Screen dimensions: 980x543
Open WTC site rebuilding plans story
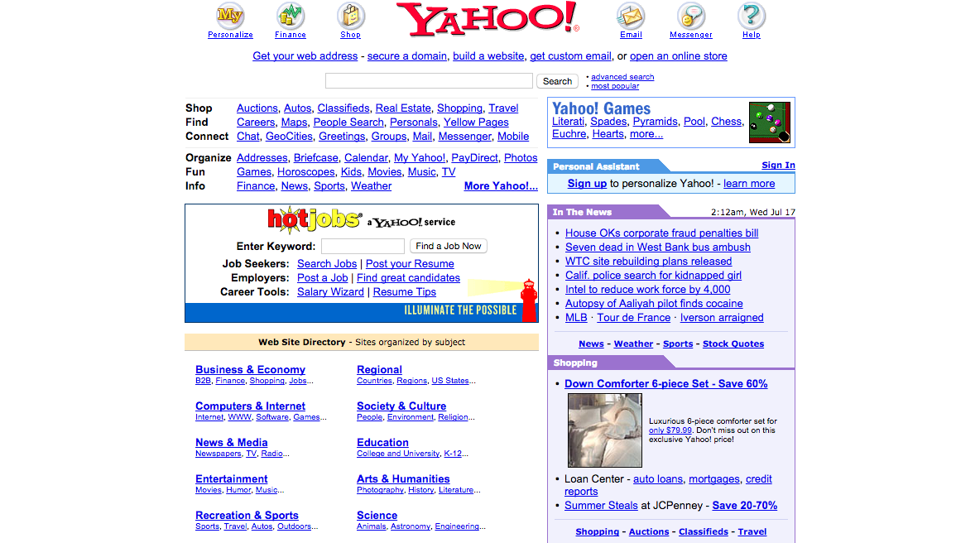pos(649,262)
